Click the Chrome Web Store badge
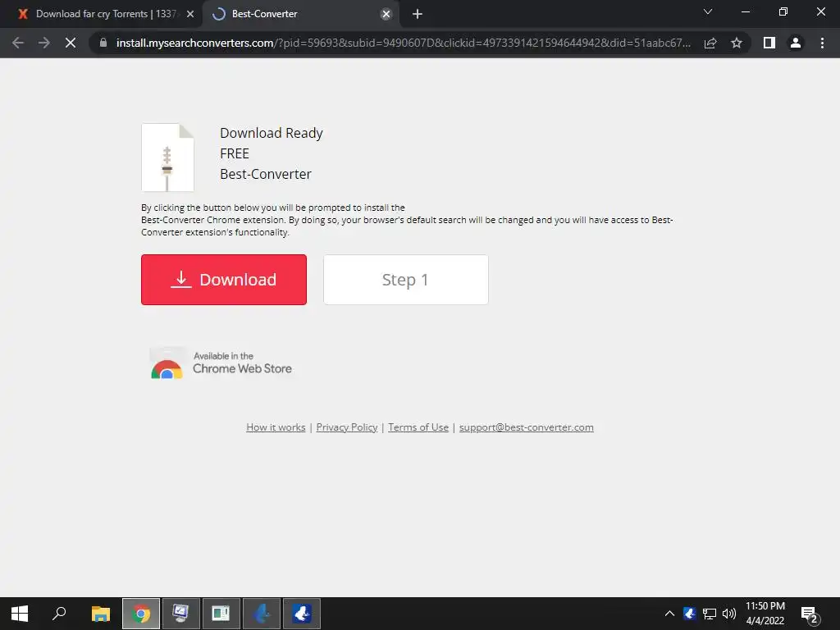The image size is (840, 630). coord(221,363)
